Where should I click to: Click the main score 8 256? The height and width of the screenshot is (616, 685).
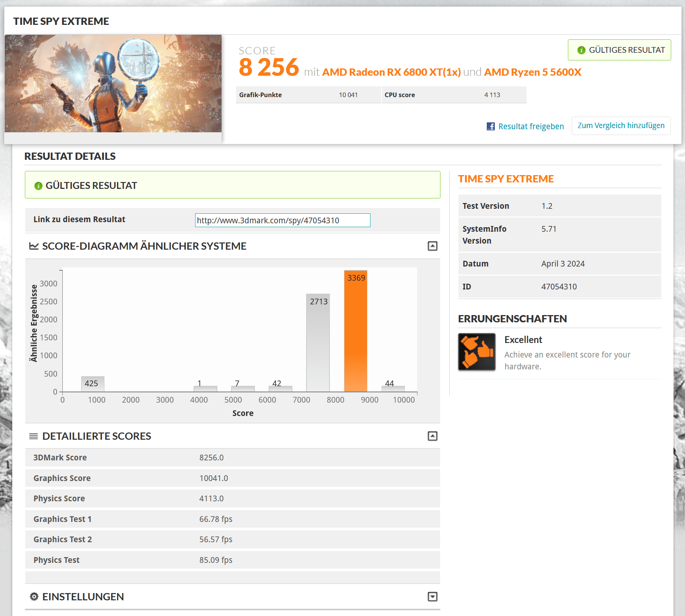(x=269, y=67)
